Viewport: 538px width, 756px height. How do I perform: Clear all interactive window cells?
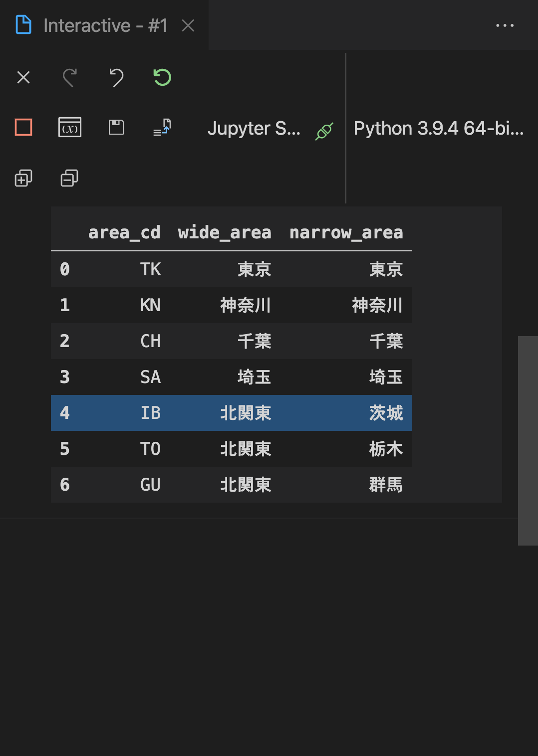coord(24,78)
